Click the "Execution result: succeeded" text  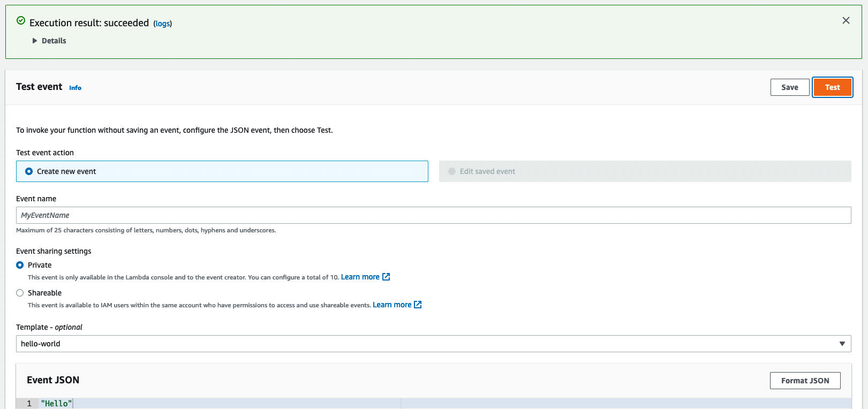click(89, 23)
